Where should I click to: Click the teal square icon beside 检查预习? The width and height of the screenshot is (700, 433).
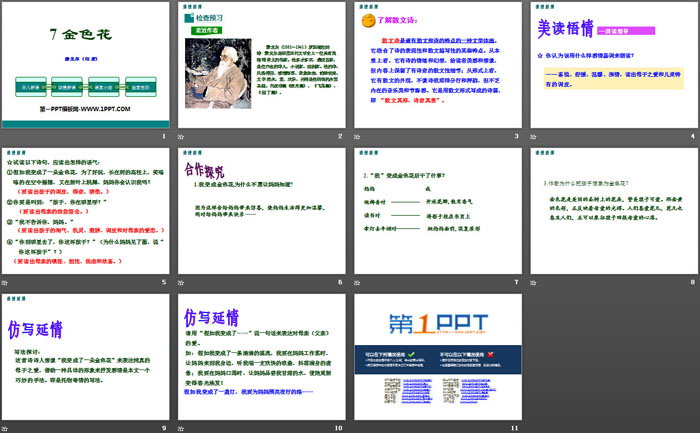pyautogui.click(x=190, y=19)
